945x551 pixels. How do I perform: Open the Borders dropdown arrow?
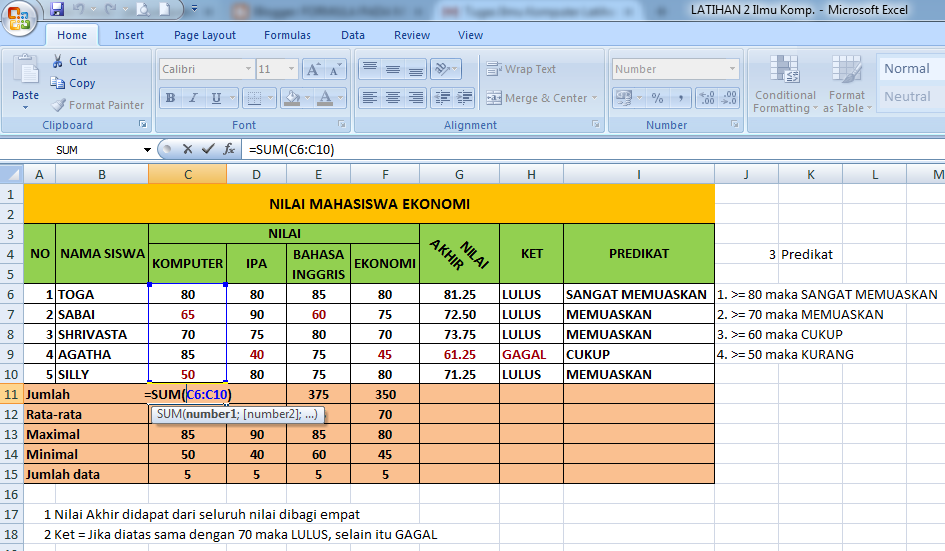pos(270,98)
